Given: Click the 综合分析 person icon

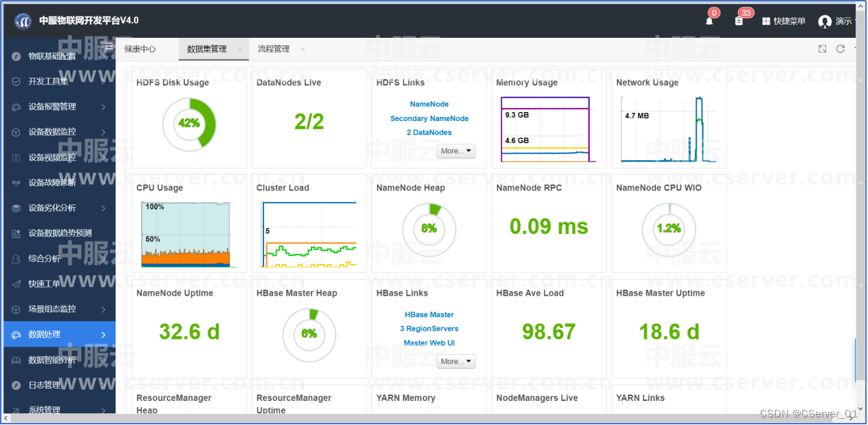Looking at the screenshot, I should tap(16, 259).
